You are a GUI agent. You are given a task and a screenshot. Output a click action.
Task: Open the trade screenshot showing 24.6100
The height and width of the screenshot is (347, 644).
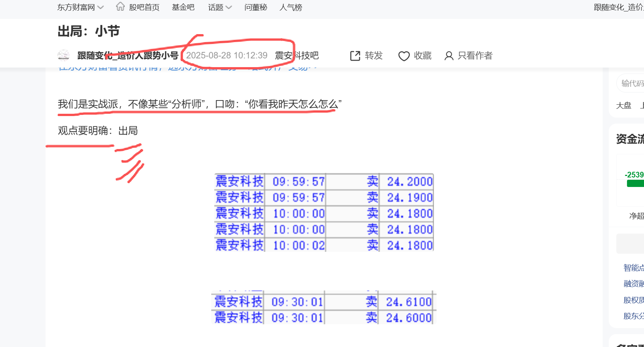324,308
